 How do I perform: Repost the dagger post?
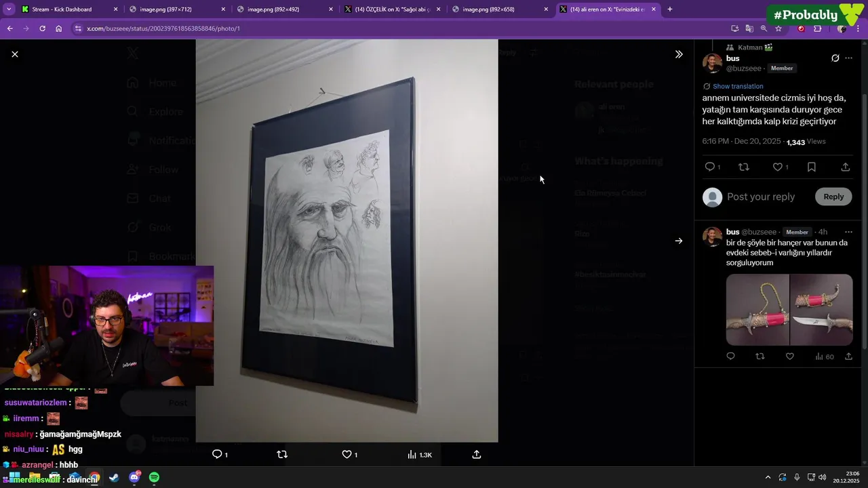(x=760, y=357)
